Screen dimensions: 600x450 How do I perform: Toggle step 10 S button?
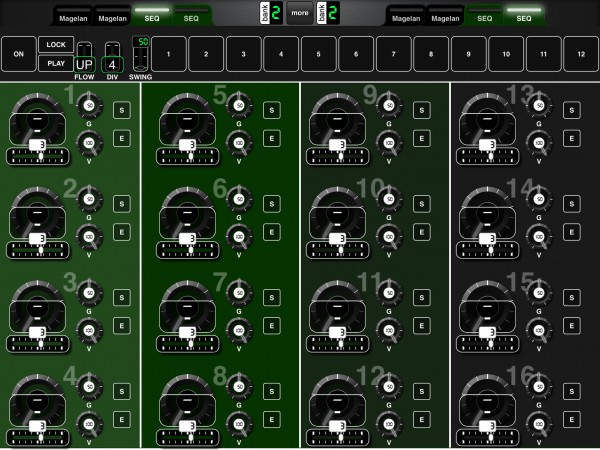click(x=422, y=204)
